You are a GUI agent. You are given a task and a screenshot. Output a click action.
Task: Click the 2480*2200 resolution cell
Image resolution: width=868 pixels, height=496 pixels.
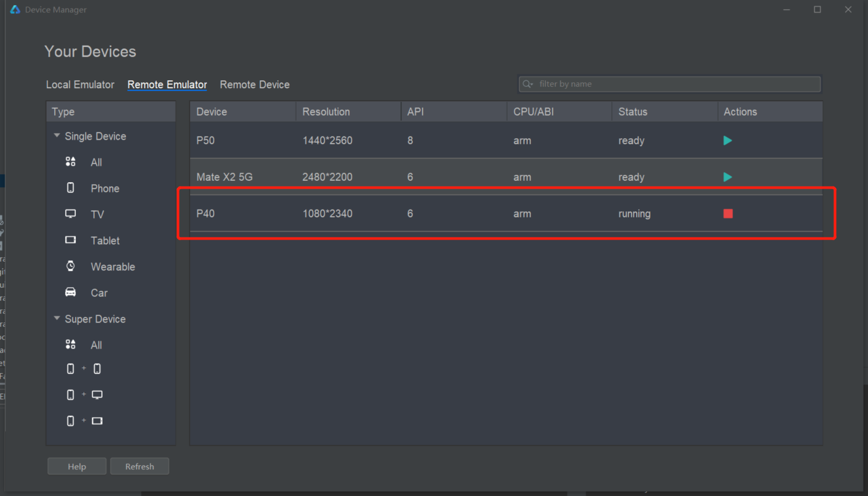coord(327,177)
